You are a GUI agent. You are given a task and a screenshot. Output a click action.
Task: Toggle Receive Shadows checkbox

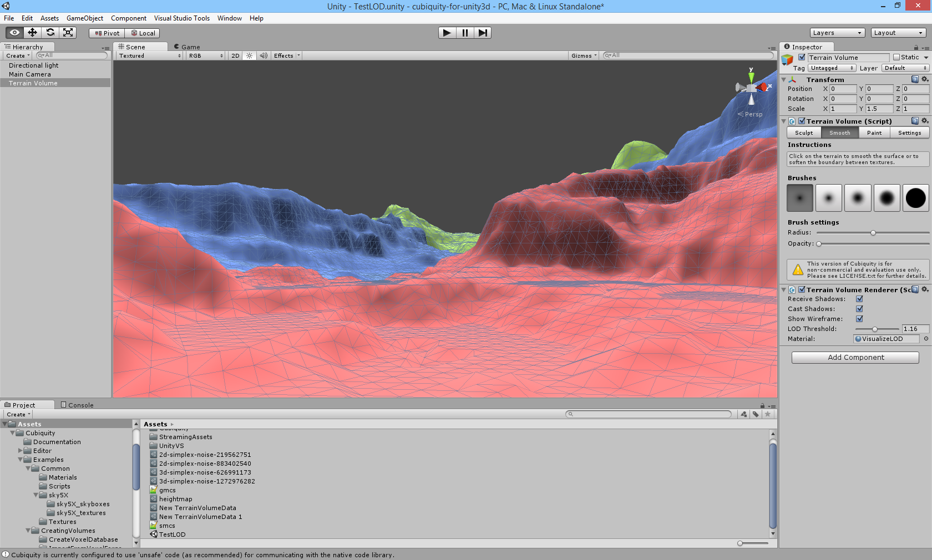click(x=859, y=299)
